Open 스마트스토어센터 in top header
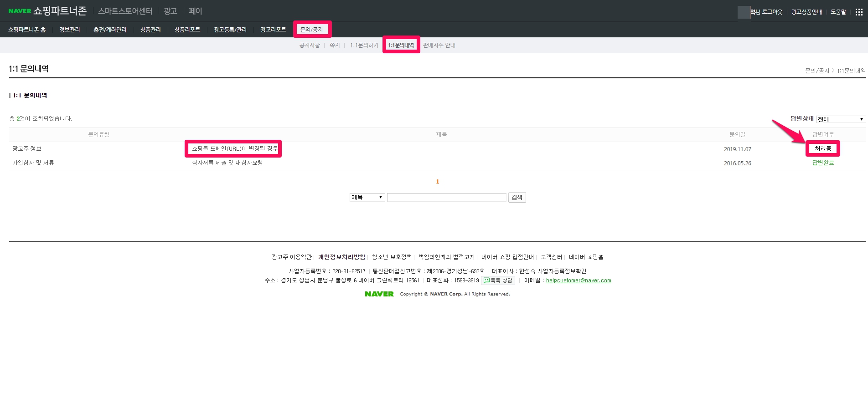Viewport: 868px width, 413px height. (x=125, y=11)
